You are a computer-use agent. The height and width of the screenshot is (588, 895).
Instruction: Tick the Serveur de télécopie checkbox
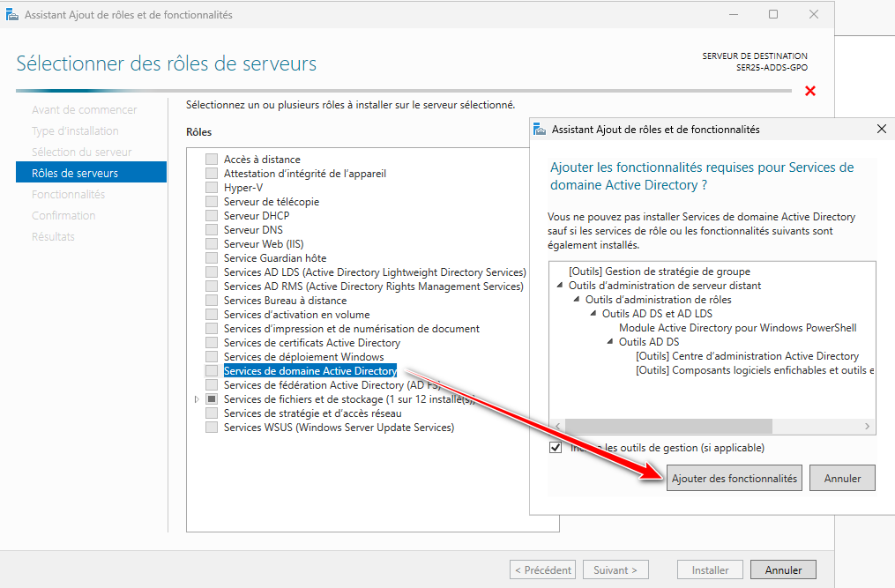(x=212, y=202)
